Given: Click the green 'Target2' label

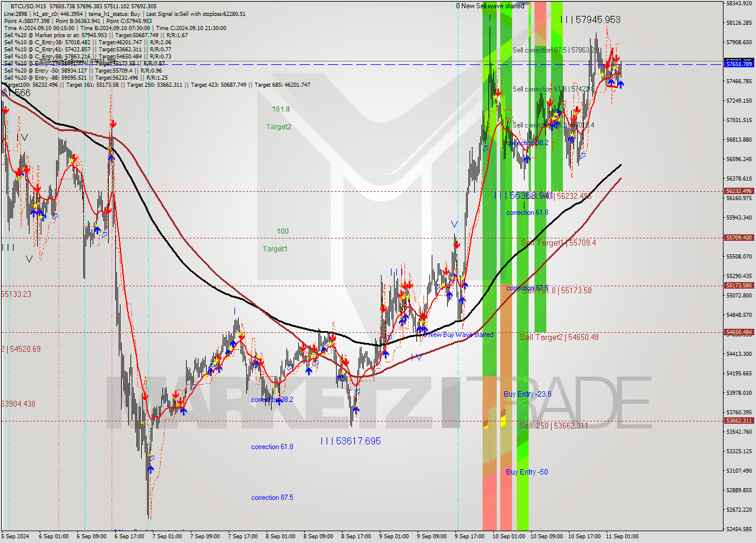Looking at the screenshot, I should click(x=278, y=126).
